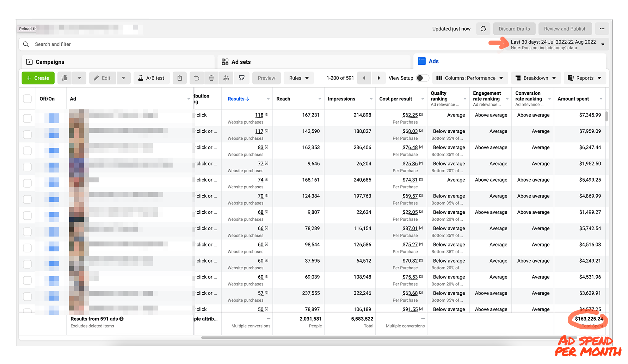The height and width of the screenshot is (364, 628).
Task: Click the footnote marker beside result 117
Action: [x=267, y=131]
